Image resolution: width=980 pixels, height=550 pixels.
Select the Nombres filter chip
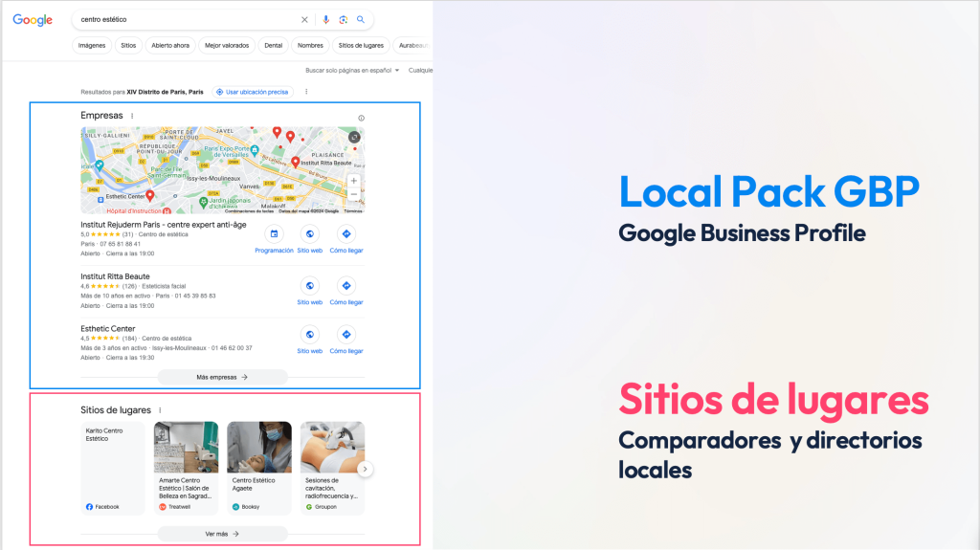pyautogui.click(x=310, y=45)
